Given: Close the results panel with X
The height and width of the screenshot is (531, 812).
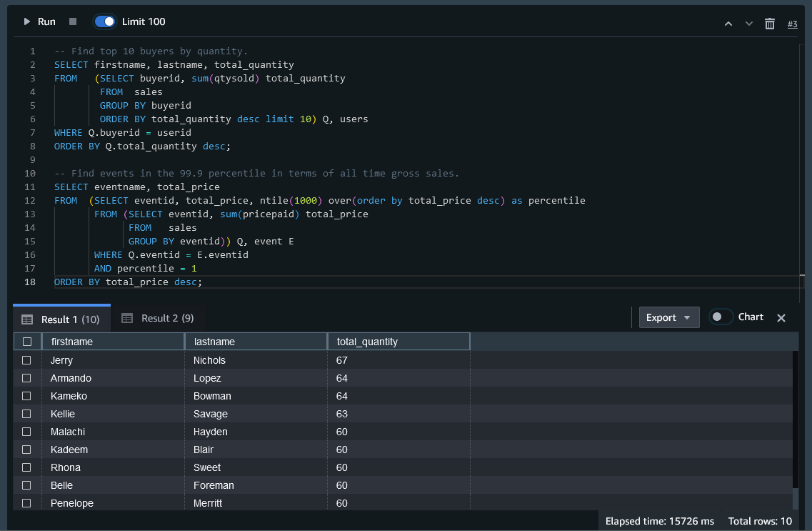Looking at the screenshot, I should [x=781, y=317].
